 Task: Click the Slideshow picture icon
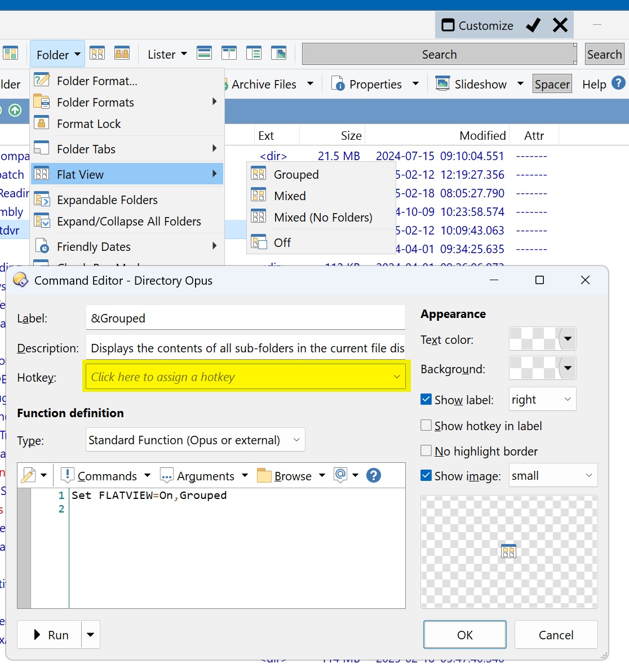coord(442,83)
